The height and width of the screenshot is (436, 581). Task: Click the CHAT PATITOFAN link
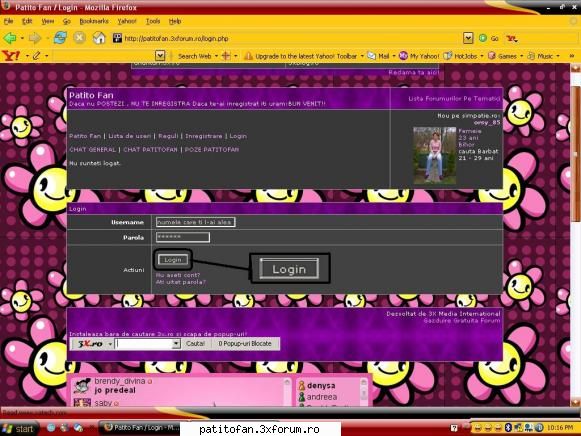point(150,149)
